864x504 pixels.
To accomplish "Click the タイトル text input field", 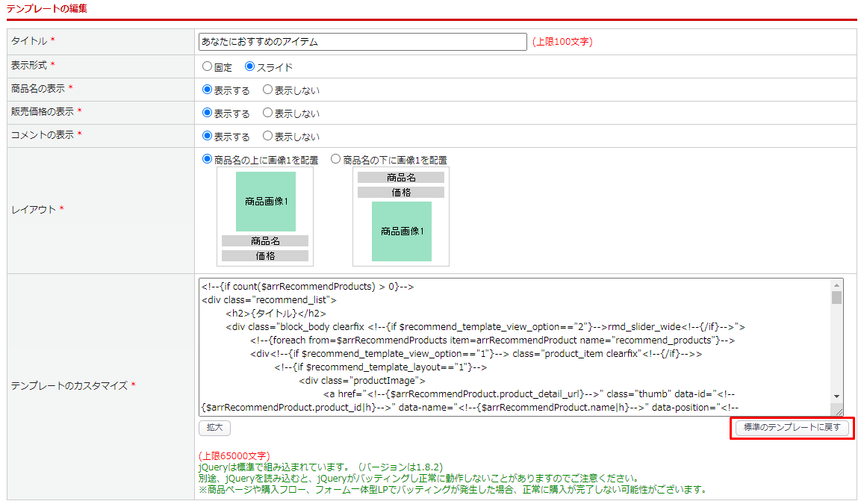I will tap(363, 43).
